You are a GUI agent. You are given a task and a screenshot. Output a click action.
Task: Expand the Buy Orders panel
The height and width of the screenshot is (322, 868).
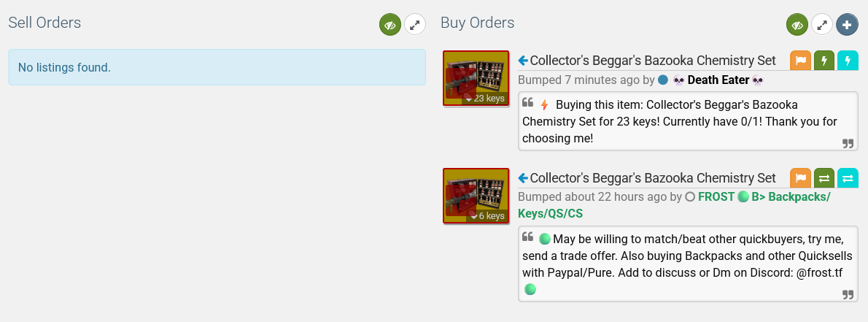point(822,25)
